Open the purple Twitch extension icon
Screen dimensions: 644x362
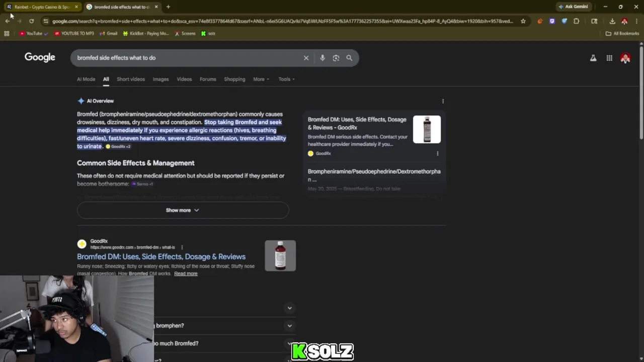552,21
